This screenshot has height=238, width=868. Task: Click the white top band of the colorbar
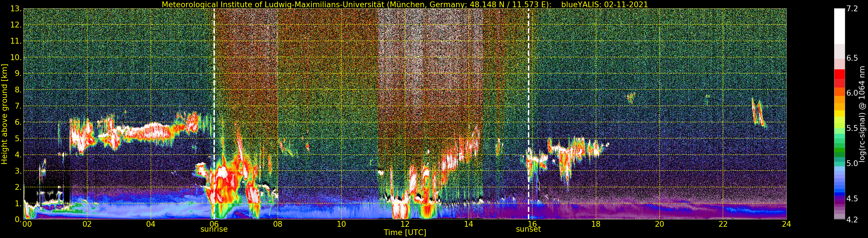839,26
